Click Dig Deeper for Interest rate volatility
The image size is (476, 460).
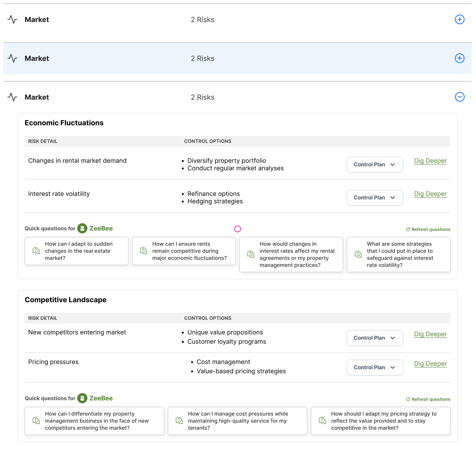point(430,194)
